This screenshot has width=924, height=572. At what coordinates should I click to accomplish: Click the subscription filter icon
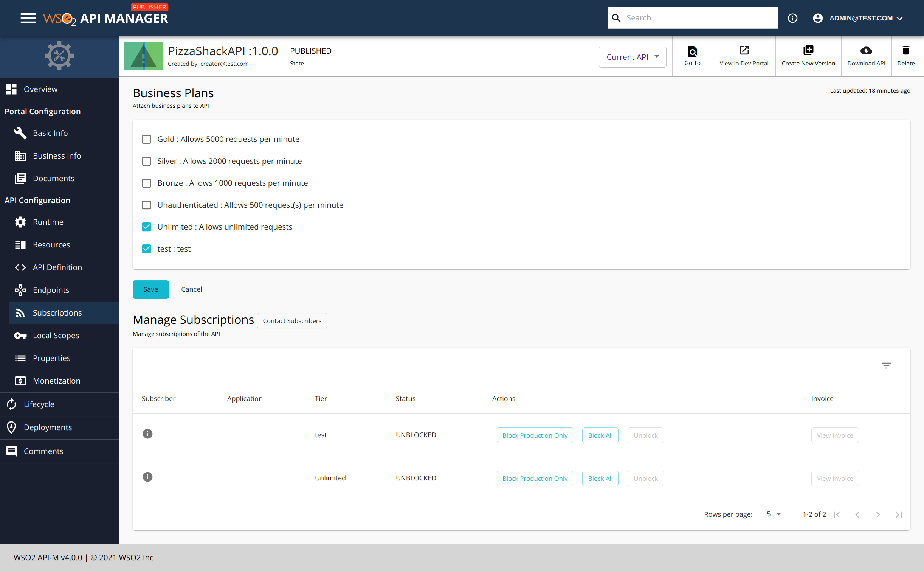coord(886,365)
